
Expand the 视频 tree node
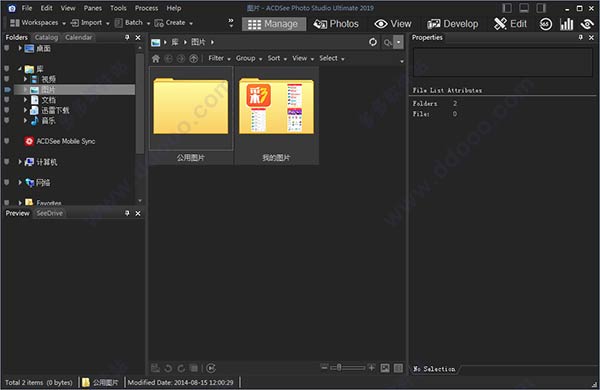pyautogui.click(x=25, y=79)
